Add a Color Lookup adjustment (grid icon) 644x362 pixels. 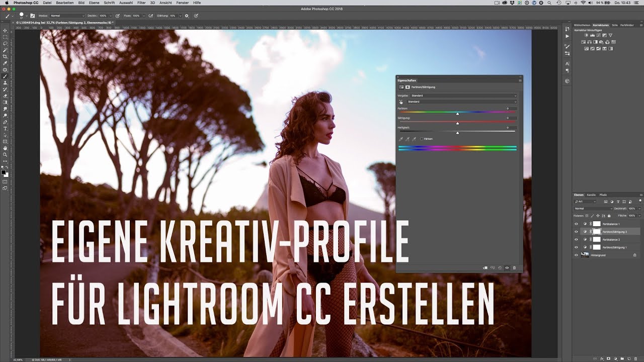pyautogui.click(x=613, y=42)
